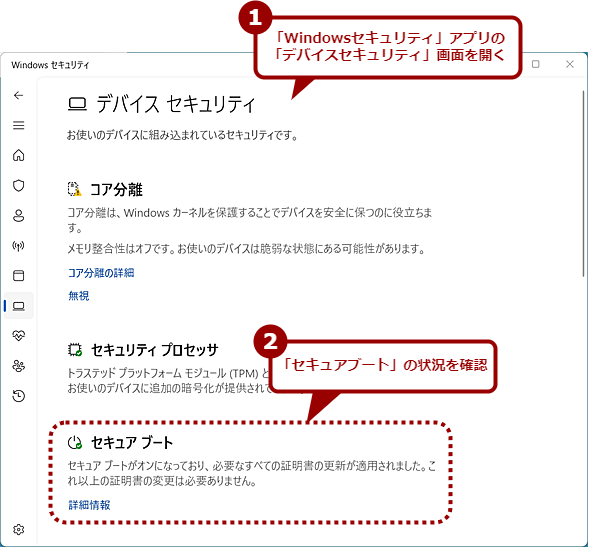Maximize the Windows セキュリティ window
The width and height of the screenshot is (589, 548).
click(536, 64)
